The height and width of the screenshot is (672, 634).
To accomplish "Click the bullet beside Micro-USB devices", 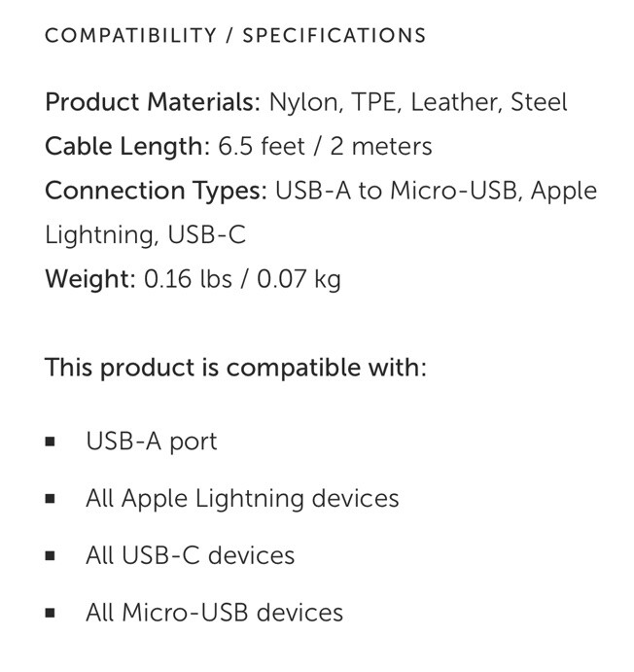I will (x=51, y=613).
